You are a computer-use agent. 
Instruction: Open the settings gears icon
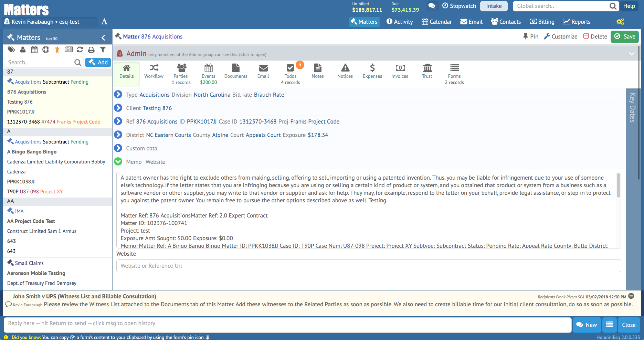[620, 22]
